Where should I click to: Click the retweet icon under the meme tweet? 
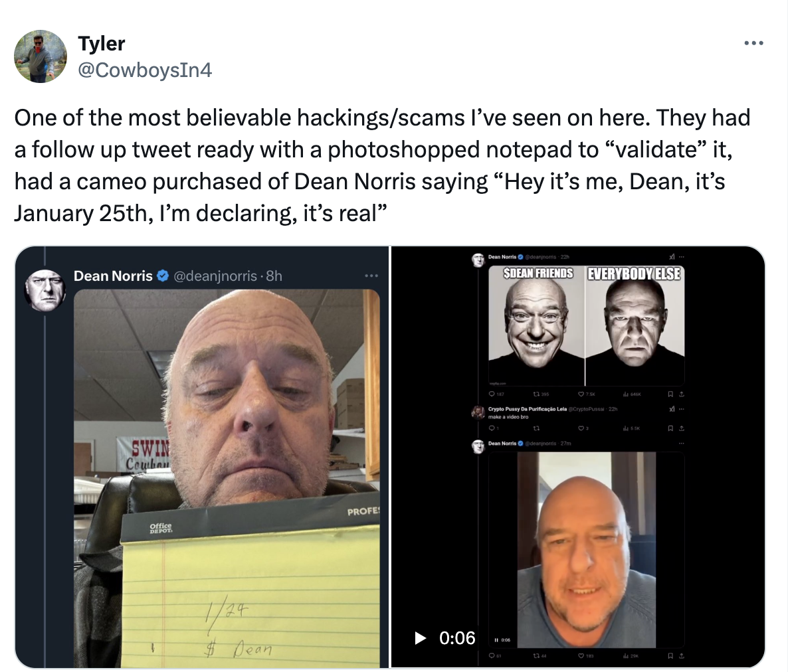tap(536, 394)
